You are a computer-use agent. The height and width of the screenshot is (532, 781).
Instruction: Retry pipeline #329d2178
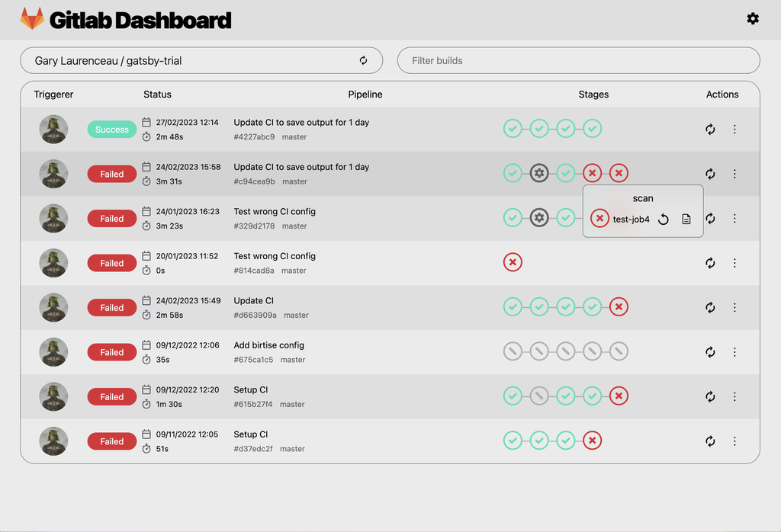[710, 219]
